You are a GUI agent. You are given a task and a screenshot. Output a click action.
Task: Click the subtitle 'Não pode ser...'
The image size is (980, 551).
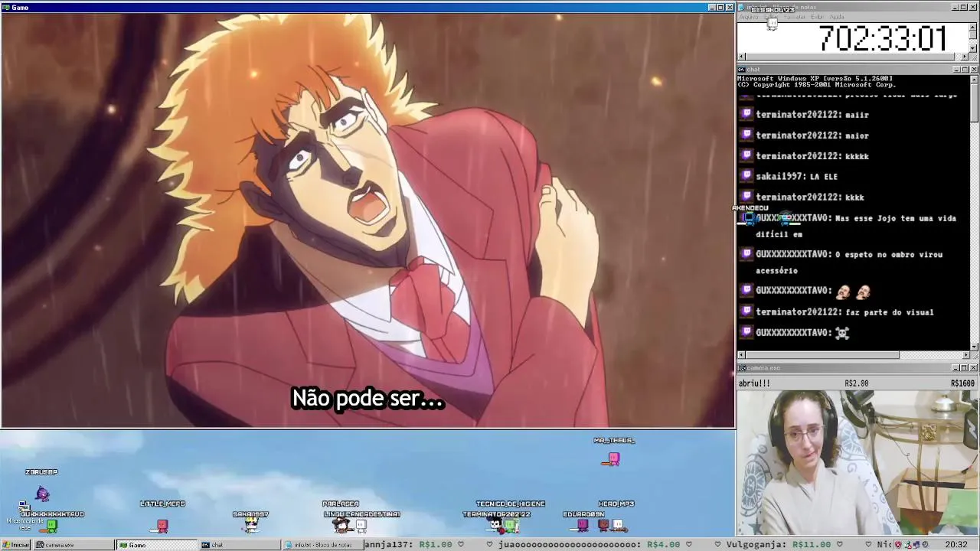tap(367, 399)
